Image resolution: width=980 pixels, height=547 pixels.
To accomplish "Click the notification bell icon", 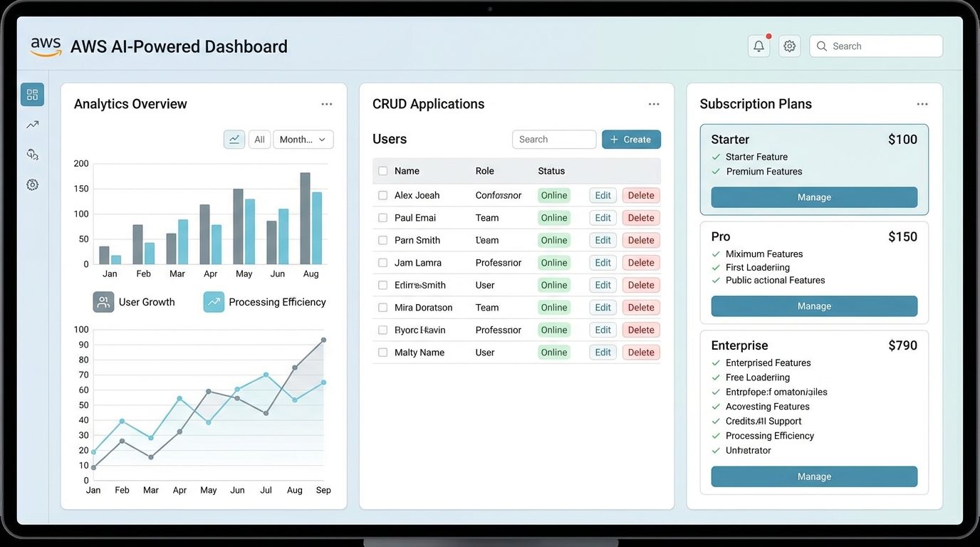I will pos(758,46).
